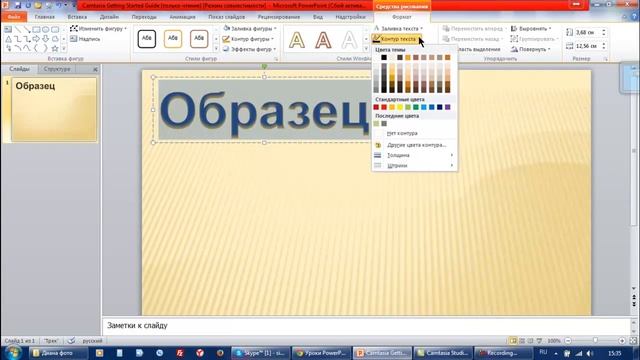The image size is (640, 360).
Task: Switch to the Вставка ribbon tab
Action: point(77,17)
